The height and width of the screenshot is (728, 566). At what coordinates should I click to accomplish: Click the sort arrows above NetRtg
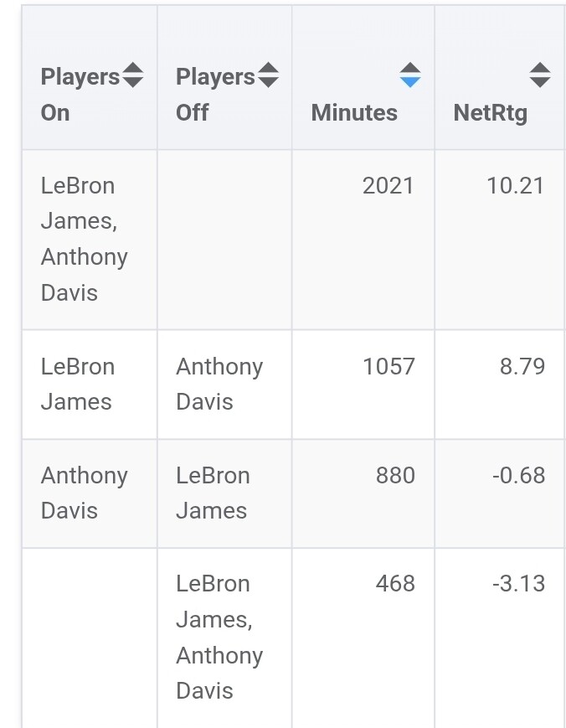point(540,75)
